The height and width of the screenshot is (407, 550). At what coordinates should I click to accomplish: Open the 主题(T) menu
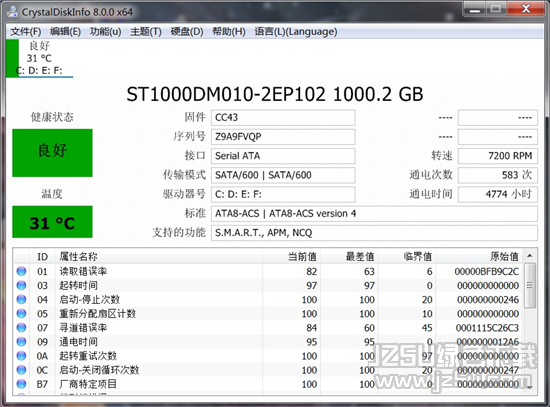146,32
